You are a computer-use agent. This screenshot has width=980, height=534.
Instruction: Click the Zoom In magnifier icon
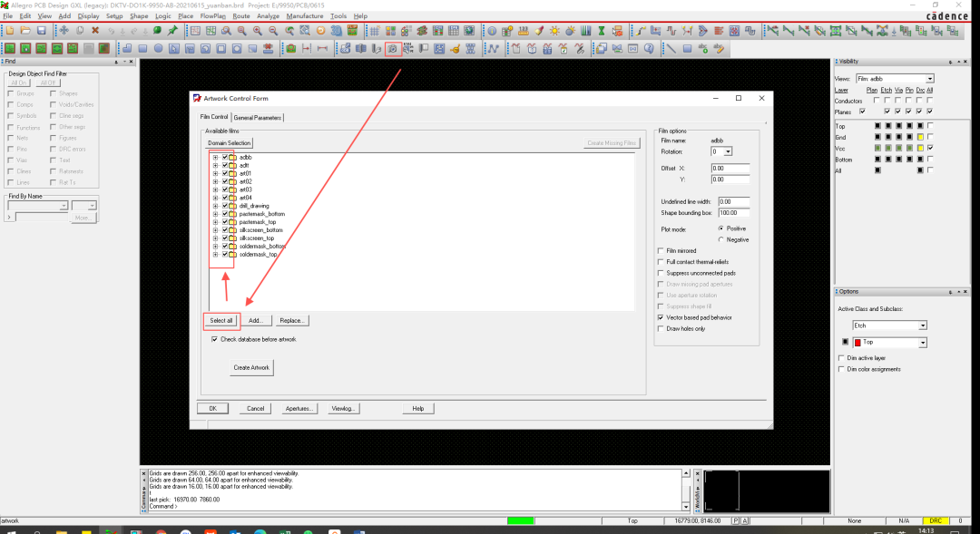(x=258, y=30)
